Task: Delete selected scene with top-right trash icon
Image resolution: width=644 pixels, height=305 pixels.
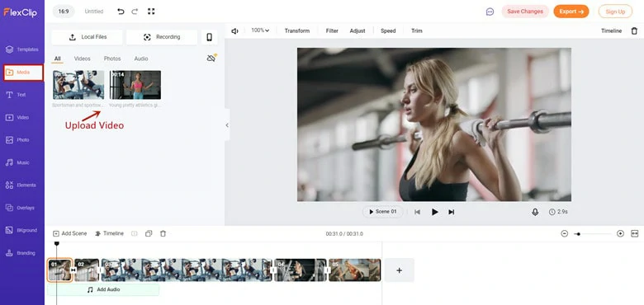Action: point(634,30)
